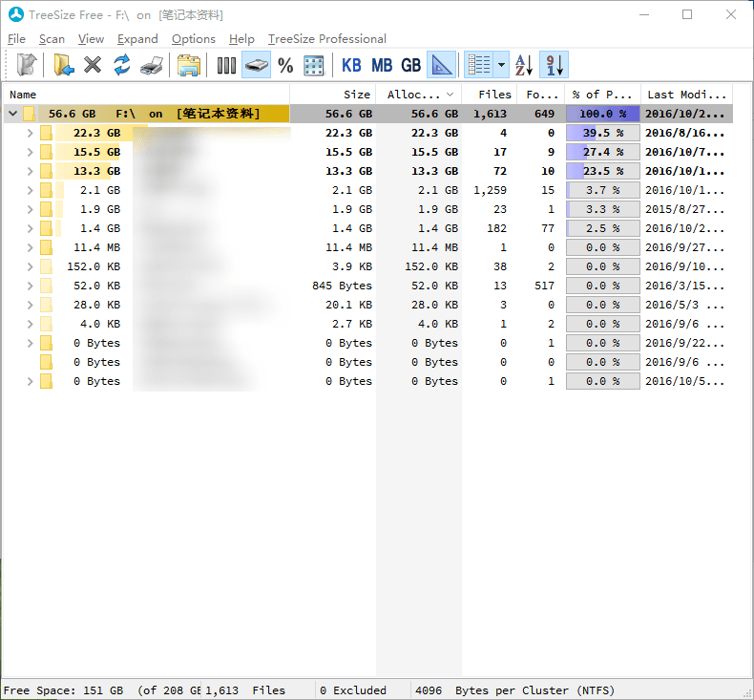Click the 517 folders cell
754x700 pixels.
point(544,286)
